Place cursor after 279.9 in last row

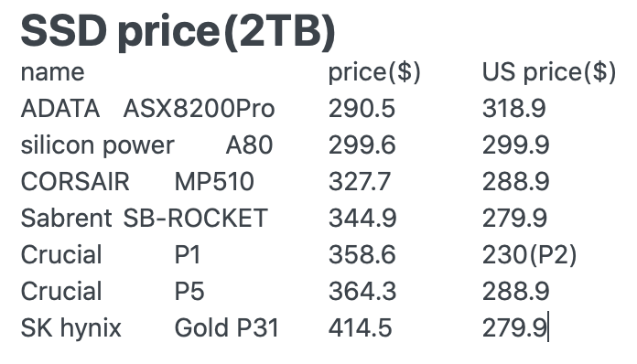pos(548,328)
